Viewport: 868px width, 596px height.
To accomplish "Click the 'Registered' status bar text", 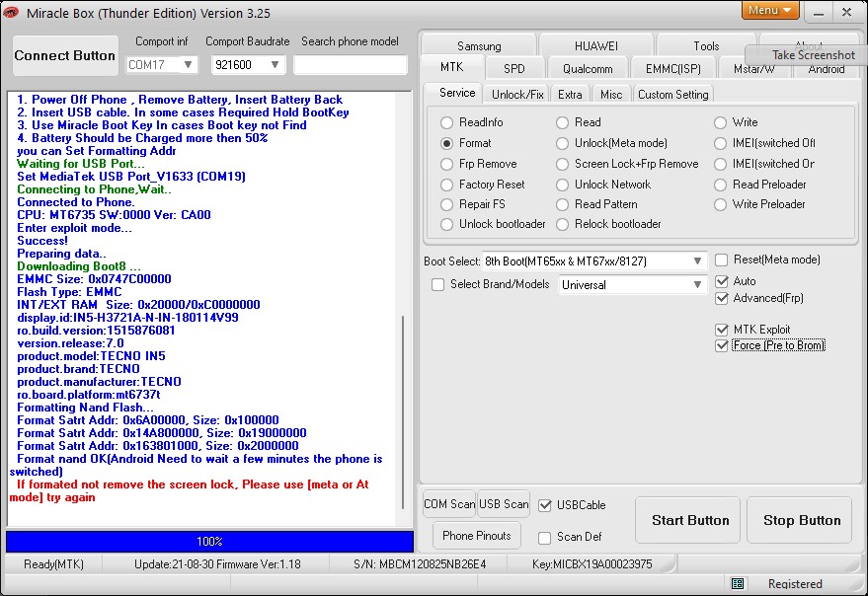I will click(x=795, y=584).
